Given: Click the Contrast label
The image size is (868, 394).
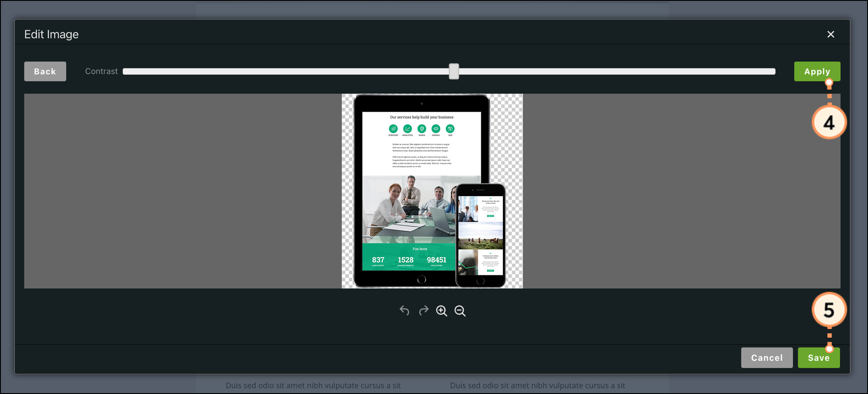Looking at the screenshot, I should point(101,71).
